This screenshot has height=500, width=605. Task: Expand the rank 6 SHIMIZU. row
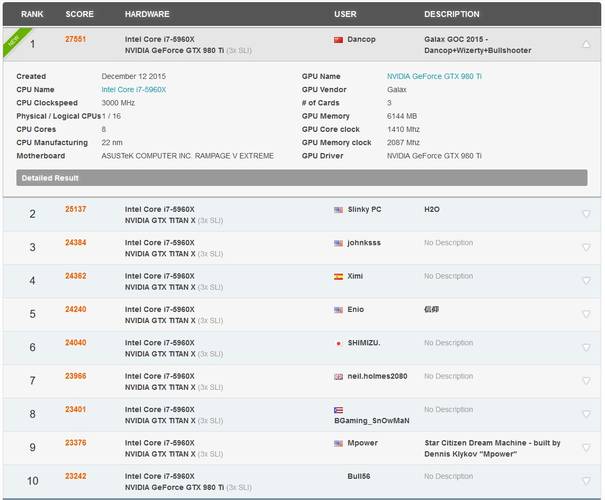[586, 347]
